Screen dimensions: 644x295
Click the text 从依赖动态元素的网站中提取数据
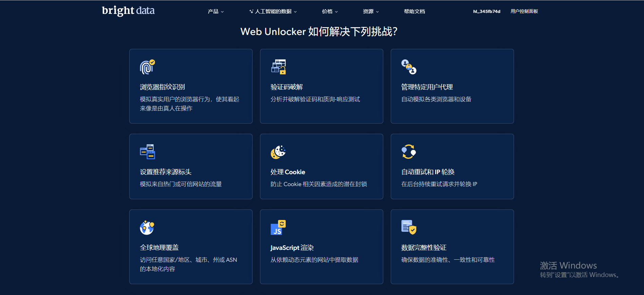314,260
